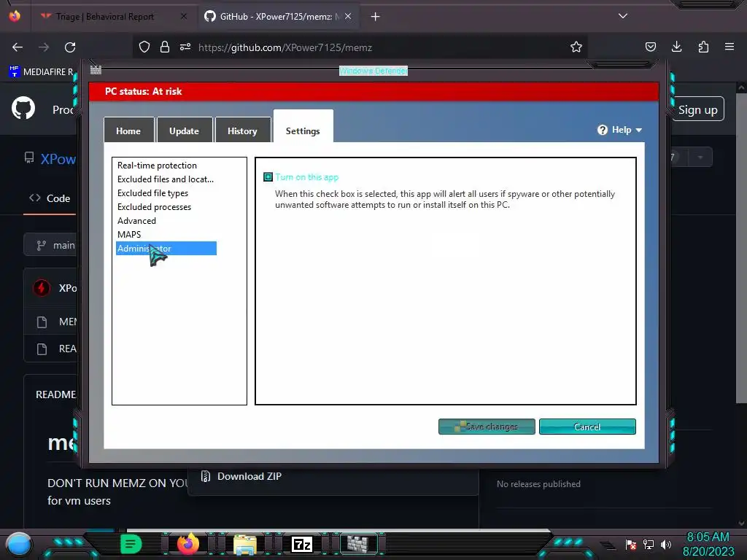Viewport: 747px width, 560px height.
Task: Open the Advanced settings entry
Action: click(x=136, y=220)
